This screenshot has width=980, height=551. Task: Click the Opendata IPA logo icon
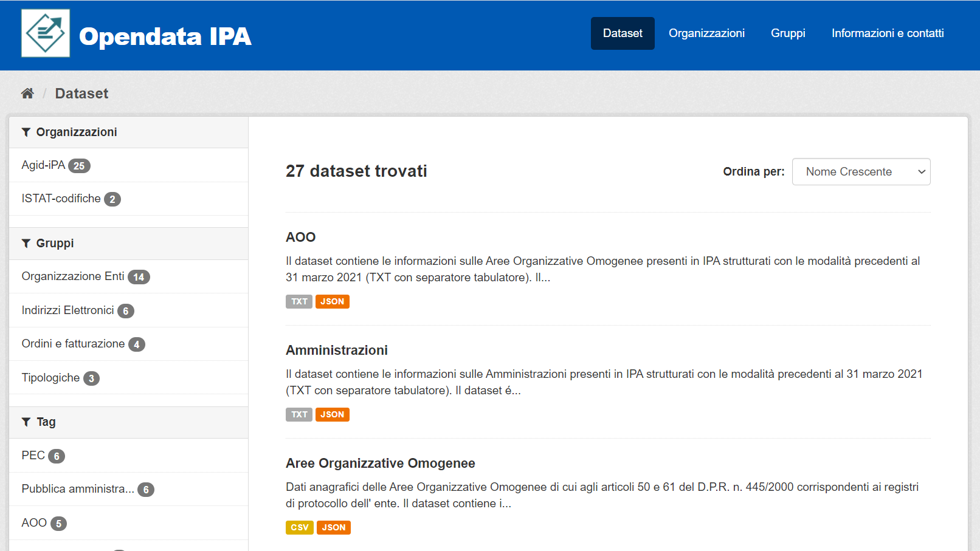click(45, 32)
